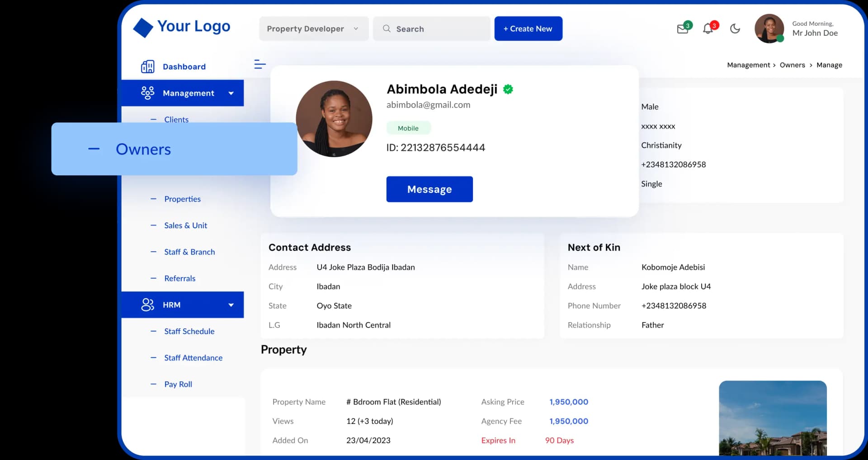Click the + Create New button
Viewport: 868px width, 460px height.
528,28
